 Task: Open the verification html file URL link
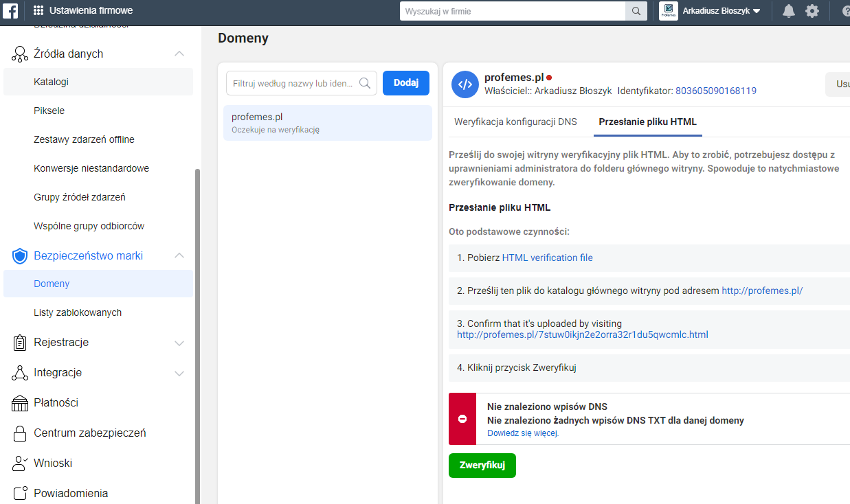coord(583,335)
